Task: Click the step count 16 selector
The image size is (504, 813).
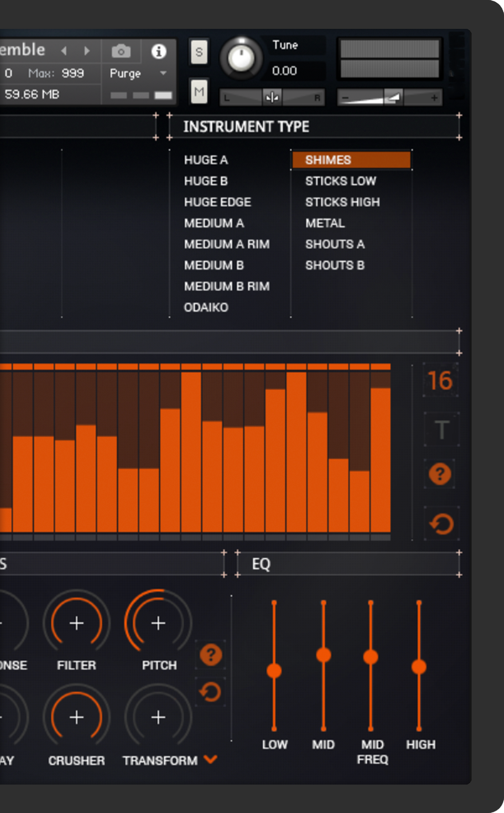Action: [x=440, y=381]
